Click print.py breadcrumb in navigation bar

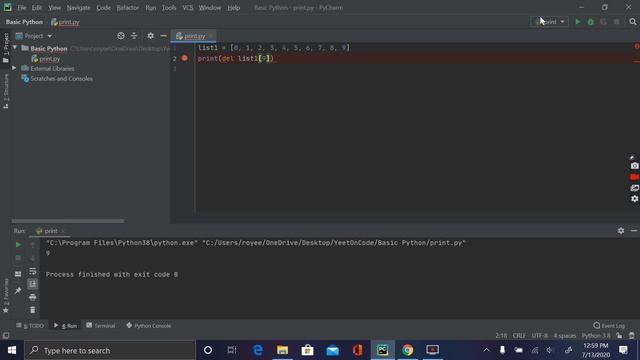point(65,22)
